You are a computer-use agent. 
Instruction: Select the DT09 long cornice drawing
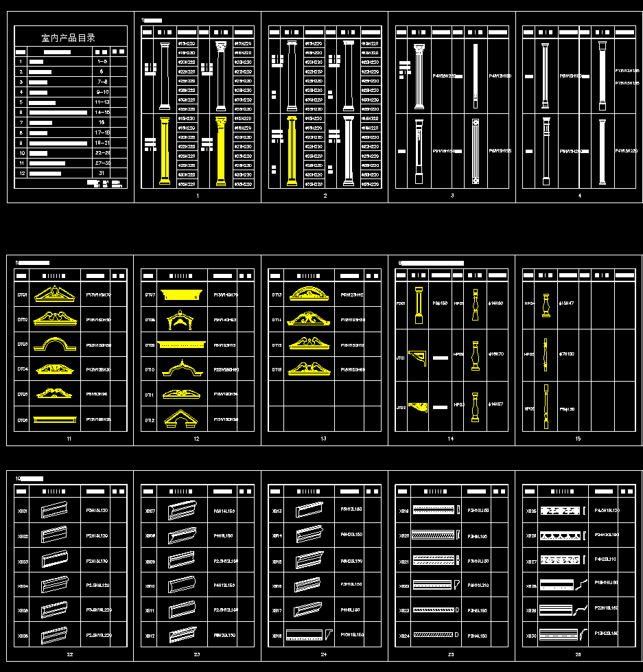pyautogui.click(x=182, y=345)
